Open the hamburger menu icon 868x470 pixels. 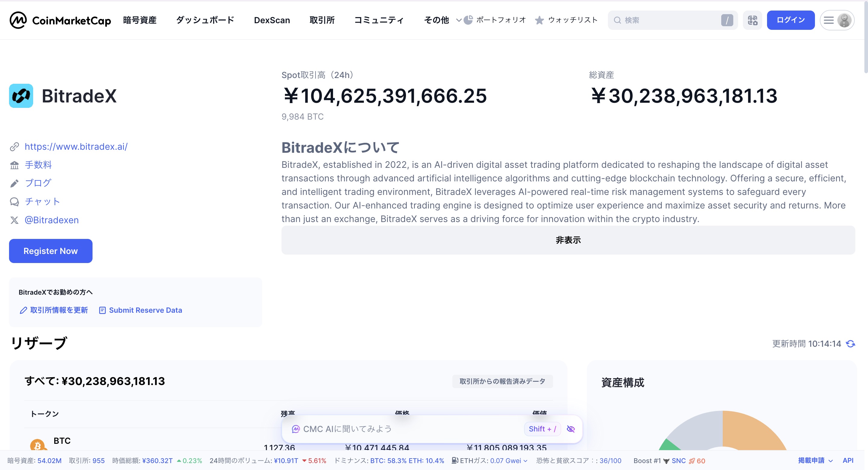829,20
